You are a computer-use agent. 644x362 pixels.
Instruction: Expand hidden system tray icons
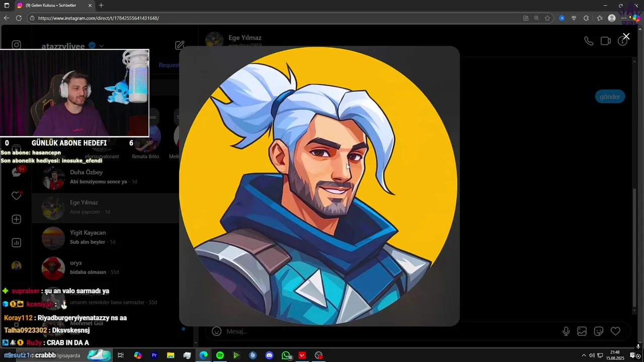point(584,355)
